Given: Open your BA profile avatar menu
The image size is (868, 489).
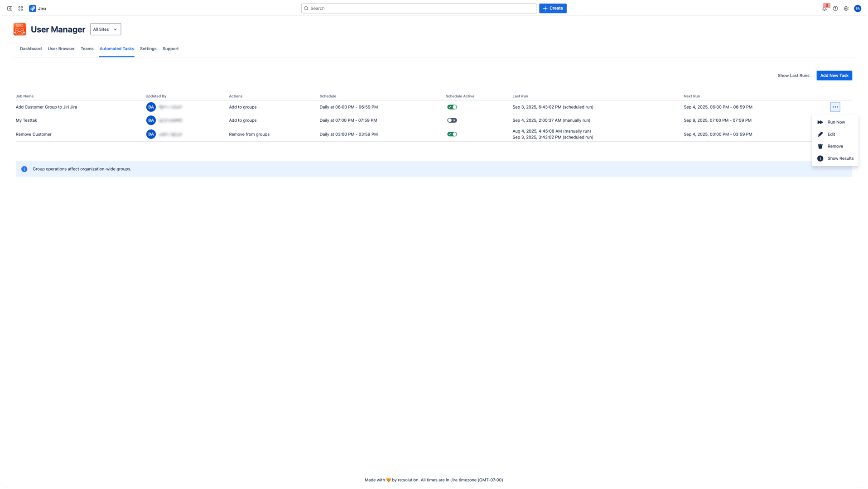Looking at the screenshot, I should [x=858, y=8].
